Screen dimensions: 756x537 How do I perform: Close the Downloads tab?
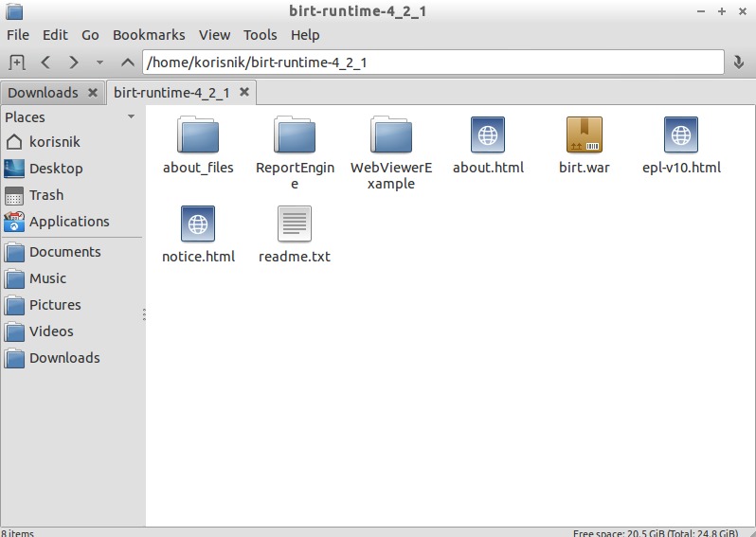93,93
